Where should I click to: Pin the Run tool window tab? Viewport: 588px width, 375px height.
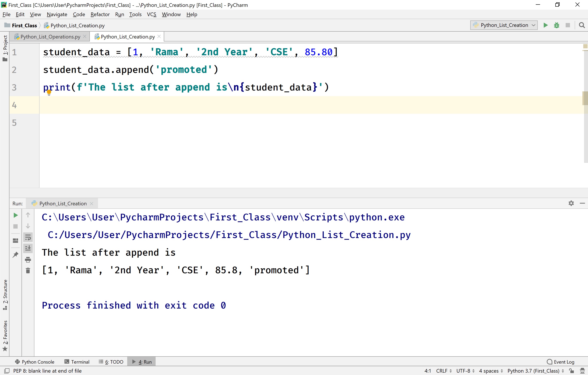click(x=15, y=255)
